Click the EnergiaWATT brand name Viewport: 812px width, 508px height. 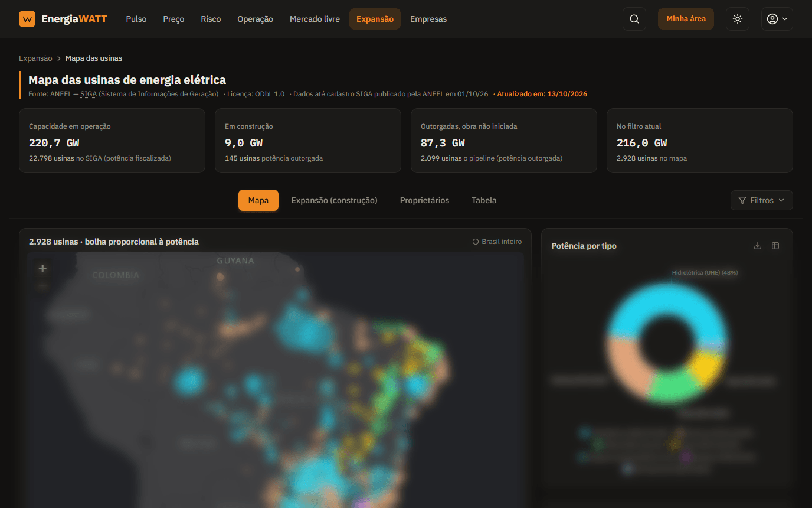coord(74,19)
